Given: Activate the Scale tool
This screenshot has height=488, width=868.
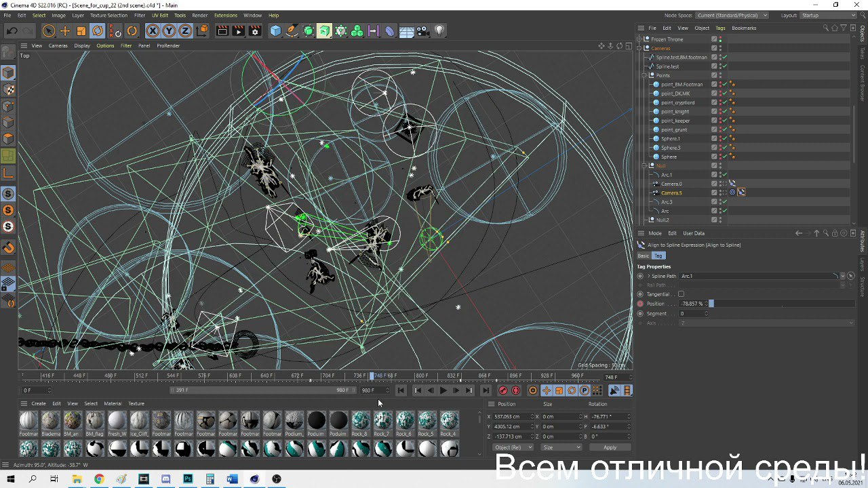Looking at the screenshot, I should click(x=81, y=30).
